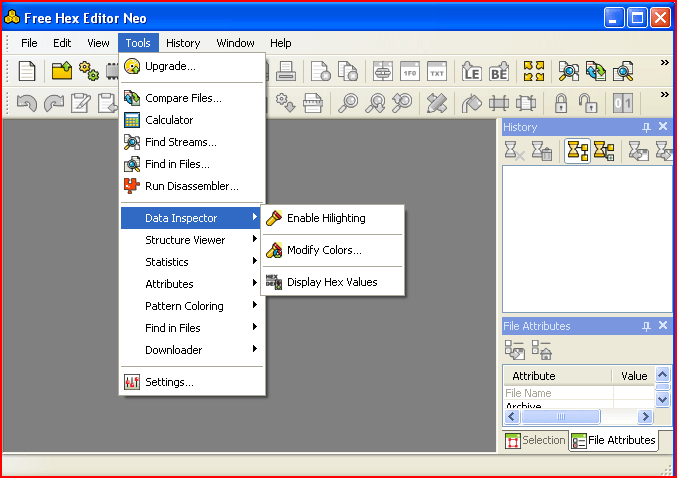Expand the Downloader submenu

(190, 350)
